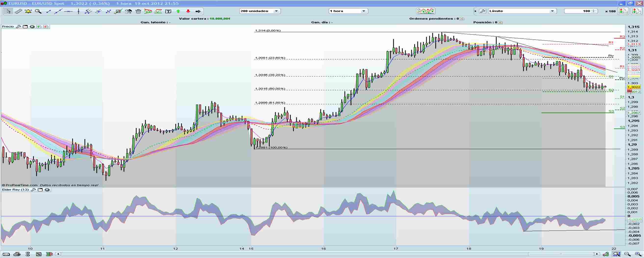Select the zoom magnifier tool
This screenshot has width=644, height=258.
pyautogui.click(x=38, y=11)
